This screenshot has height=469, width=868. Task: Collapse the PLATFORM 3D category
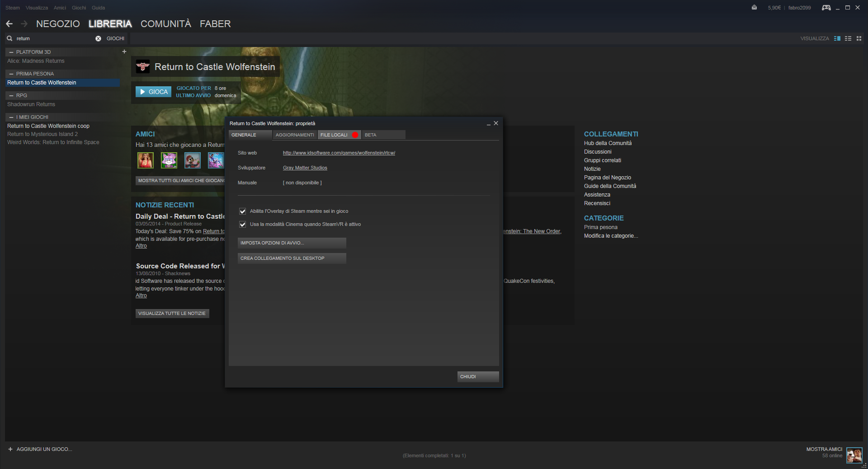(x=11, y=52)
